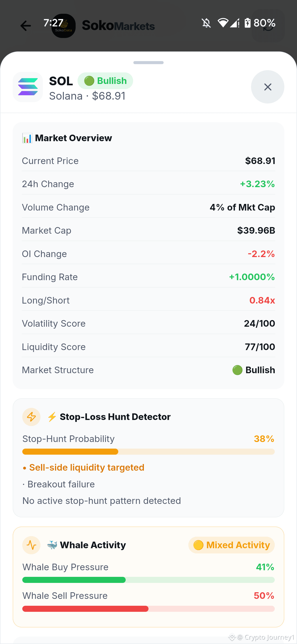Open the SokoData logo avatar
The image size is (297, 644).
64,26
